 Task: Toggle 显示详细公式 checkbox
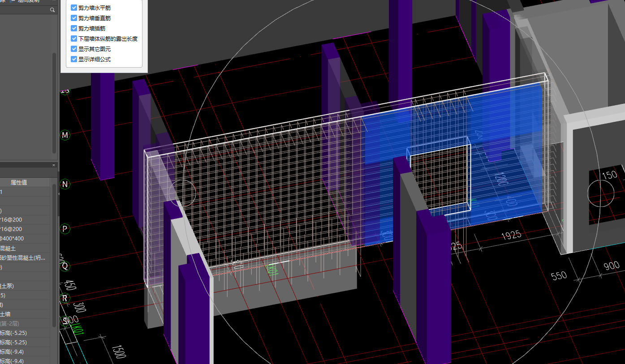[x=74, y=59]
